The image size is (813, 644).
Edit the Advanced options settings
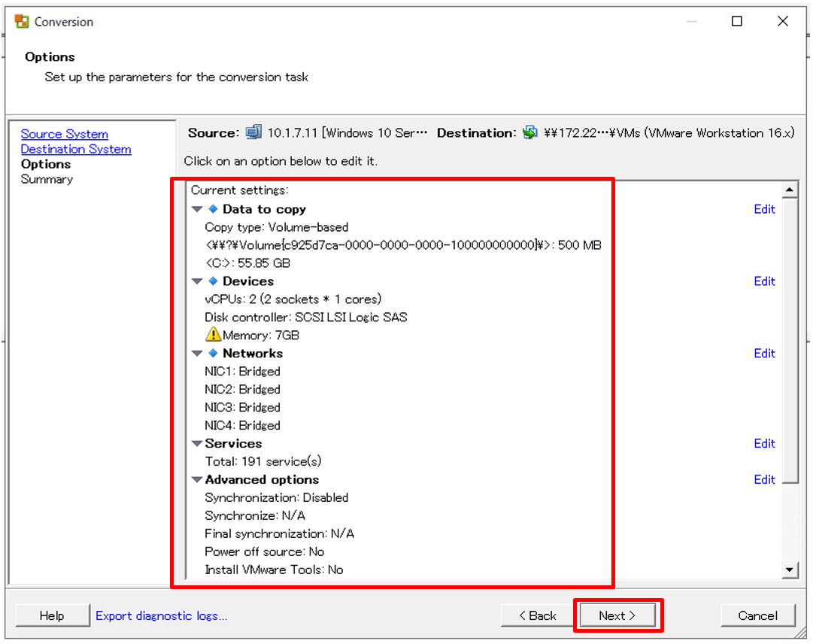[x=764, y=479]
